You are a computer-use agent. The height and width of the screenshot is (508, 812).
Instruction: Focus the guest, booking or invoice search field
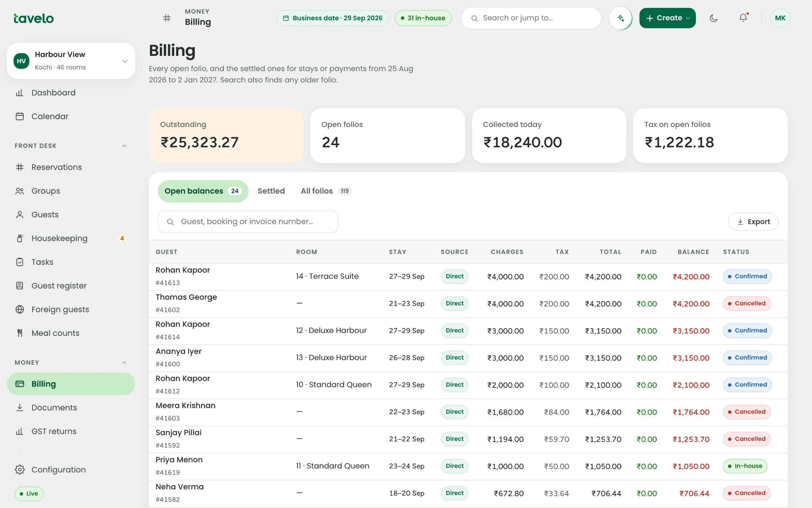tap(248, 222)
